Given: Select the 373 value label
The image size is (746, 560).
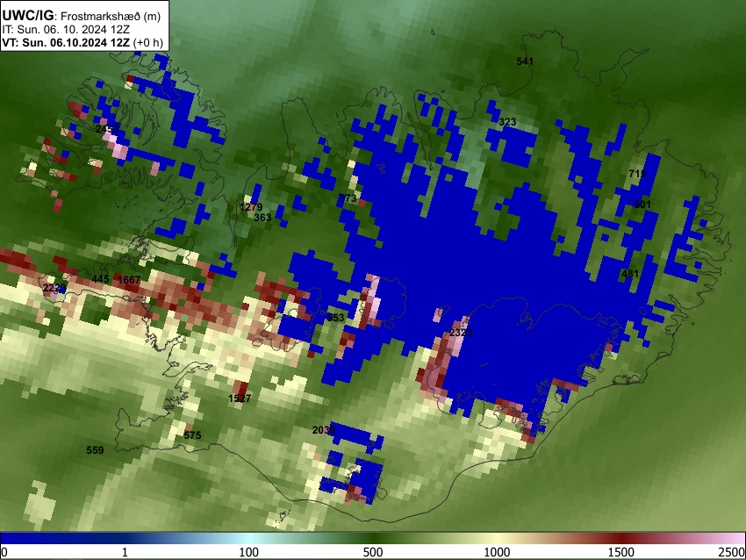Looking at the screenshot, I should (x=348, y=198).
